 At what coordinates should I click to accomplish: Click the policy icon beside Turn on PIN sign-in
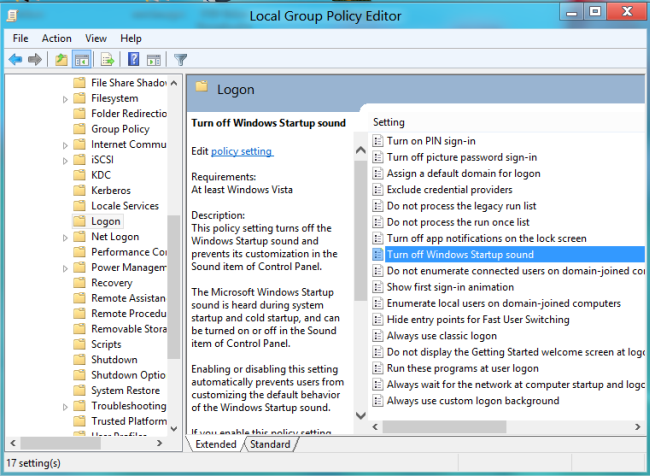pos(377,141)
